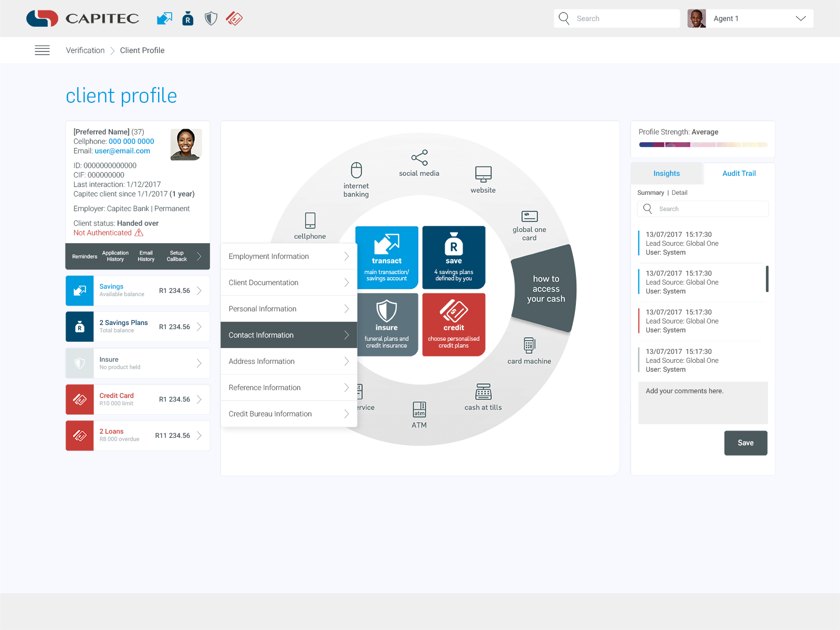Click the Reminders button

pyautogui.click(x=85, y=257)
